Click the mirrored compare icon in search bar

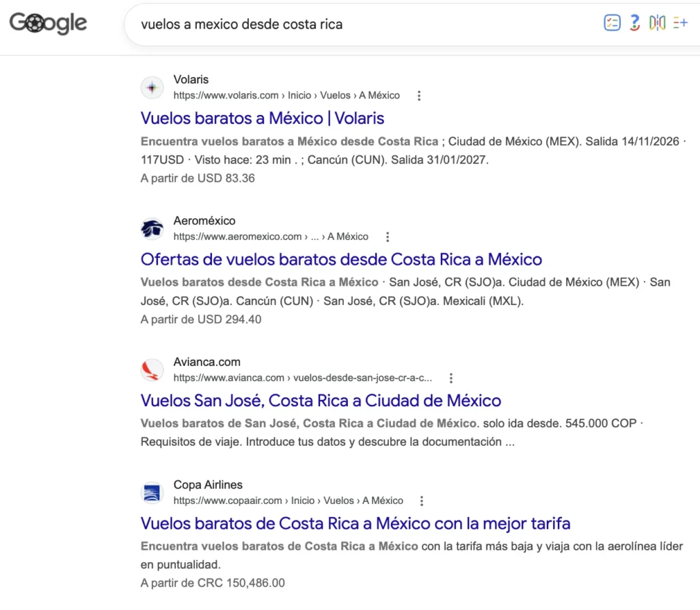click(657, 23)
